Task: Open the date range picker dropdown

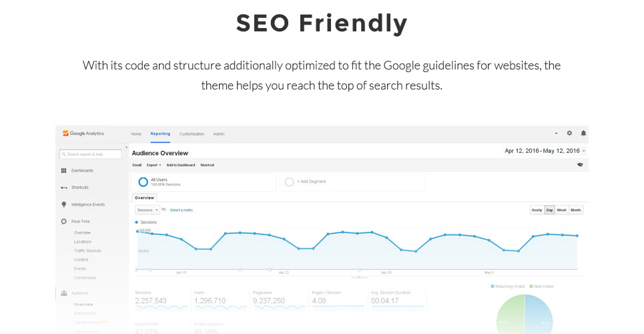Action: tap(545, 152)
